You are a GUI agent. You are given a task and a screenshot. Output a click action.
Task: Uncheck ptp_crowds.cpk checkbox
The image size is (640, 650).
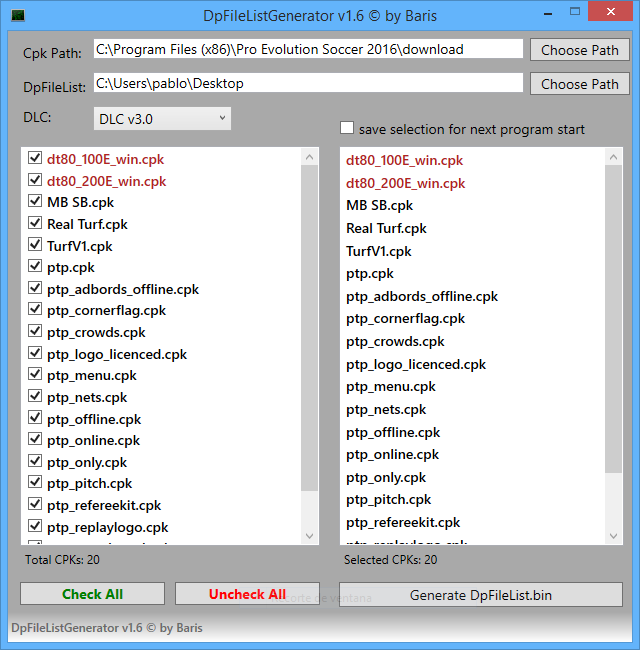click(35, 331)
